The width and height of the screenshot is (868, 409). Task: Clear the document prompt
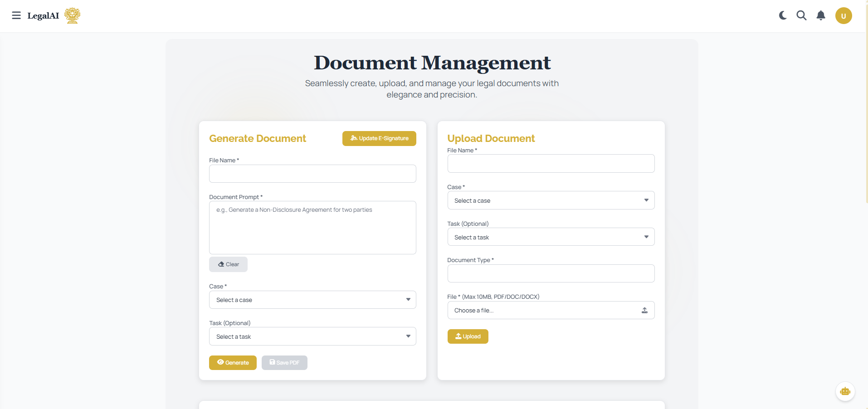click(x=228, y=264)
